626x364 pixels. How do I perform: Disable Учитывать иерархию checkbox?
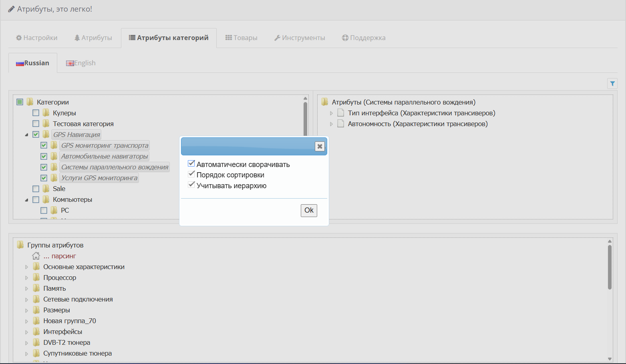pos(191,185)
